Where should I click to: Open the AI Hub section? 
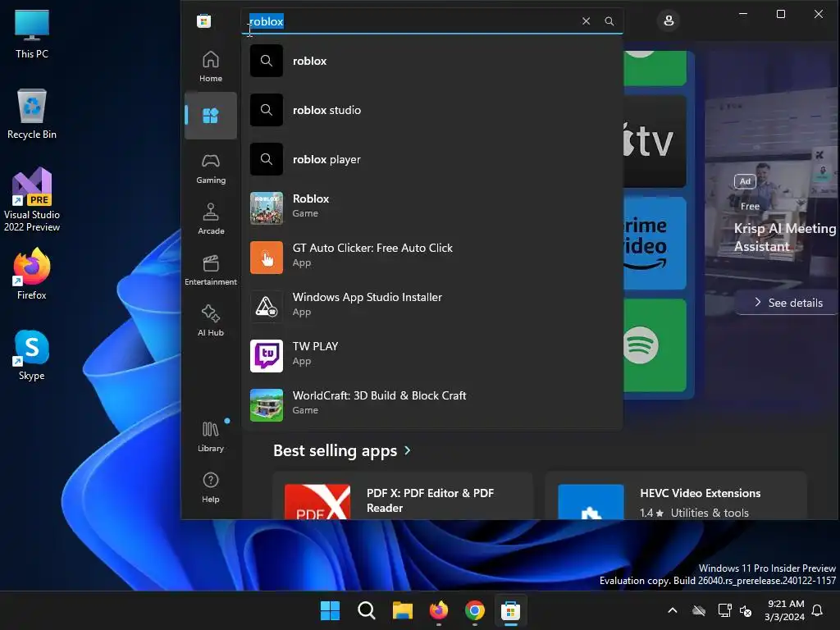coord(211,321)
